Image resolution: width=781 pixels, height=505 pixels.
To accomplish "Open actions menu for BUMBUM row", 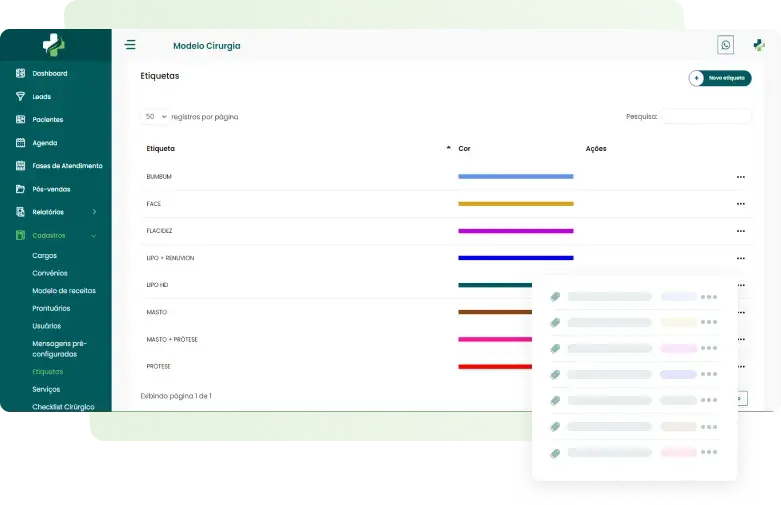I will point(740,177).
